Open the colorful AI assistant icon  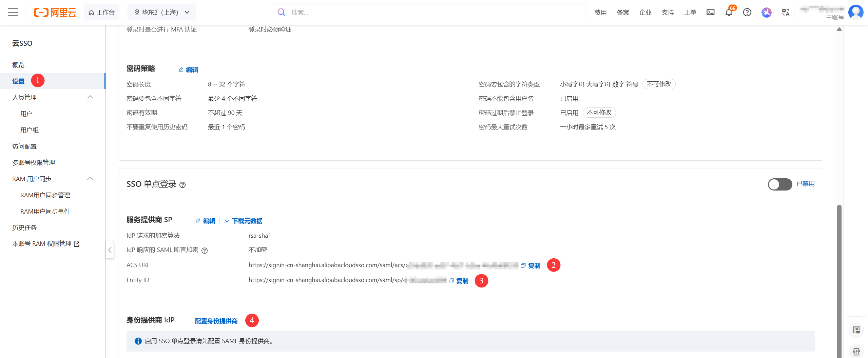[x=766, y=13]
